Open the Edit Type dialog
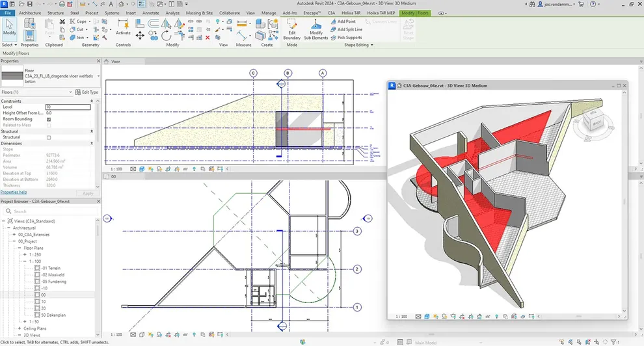 87,92
